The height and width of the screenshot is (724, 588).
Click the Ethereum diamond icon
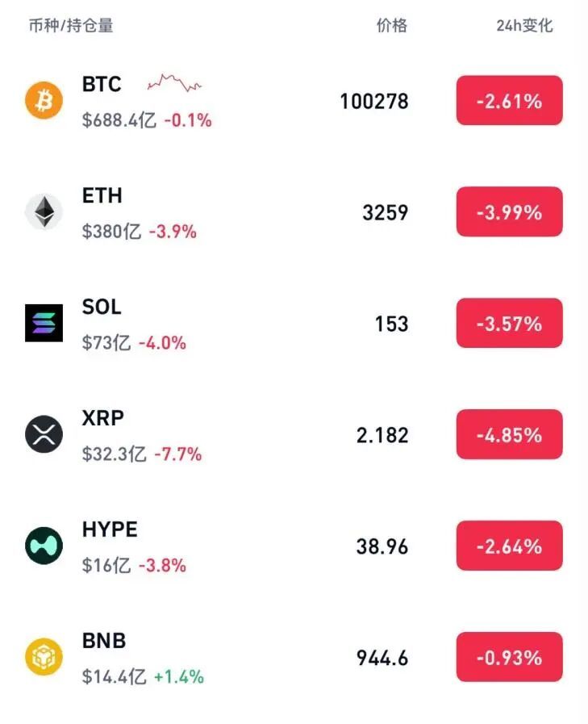(44, 212)
